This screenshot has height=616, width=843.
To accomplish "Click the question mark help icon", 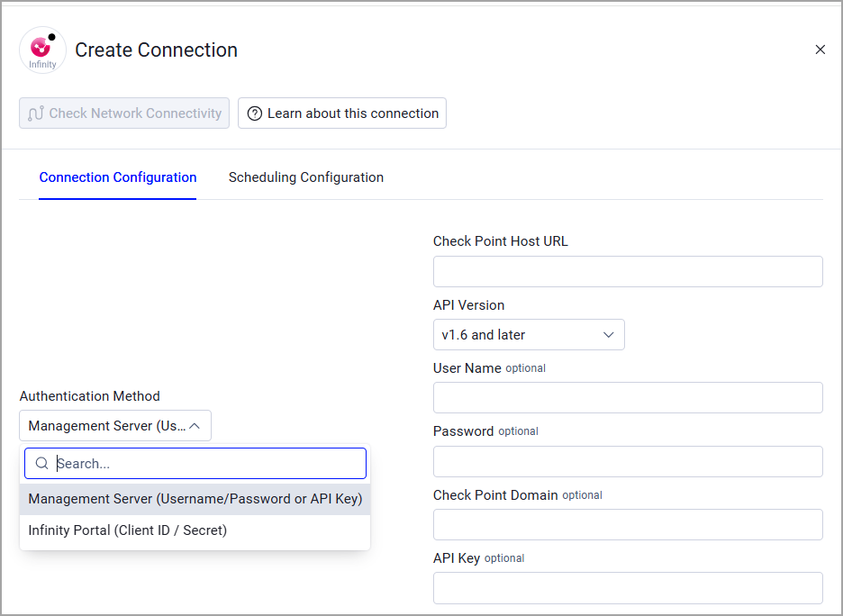I will (254, 113).
